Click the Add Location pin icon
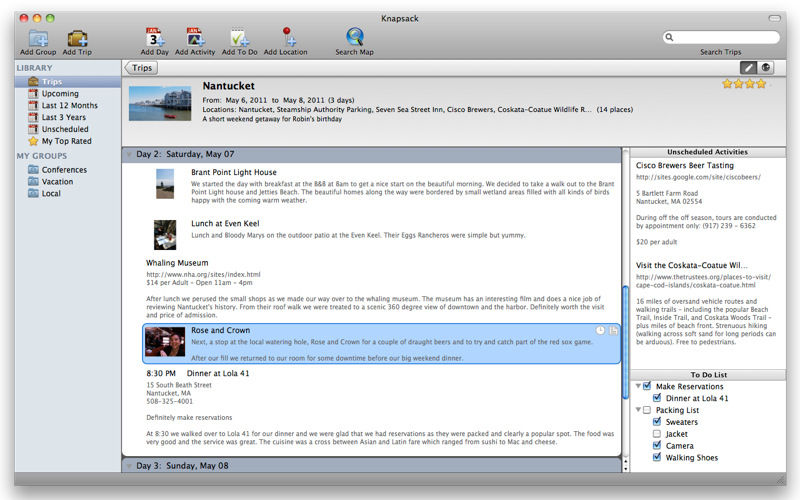Screen dimensions: 800x500 tap(287, 38)
